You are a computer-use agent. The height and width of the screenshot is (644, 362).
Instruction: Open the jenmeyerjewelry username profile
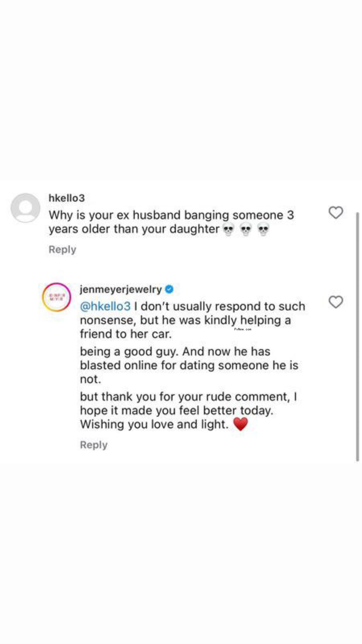tap(121, 289)
